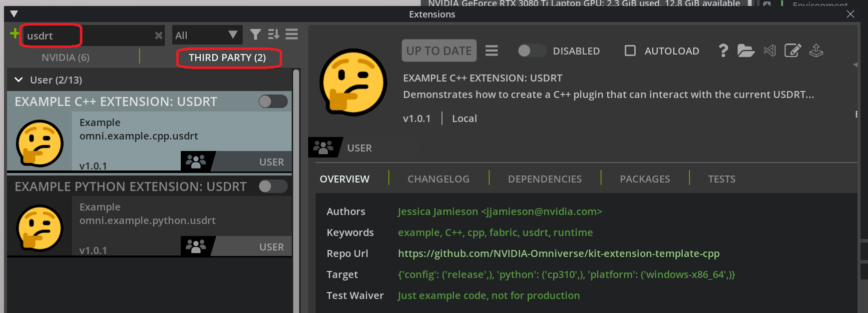Open extension in VS Code
This screenshot has width=868, height=313.
click(x=770, y=50)
